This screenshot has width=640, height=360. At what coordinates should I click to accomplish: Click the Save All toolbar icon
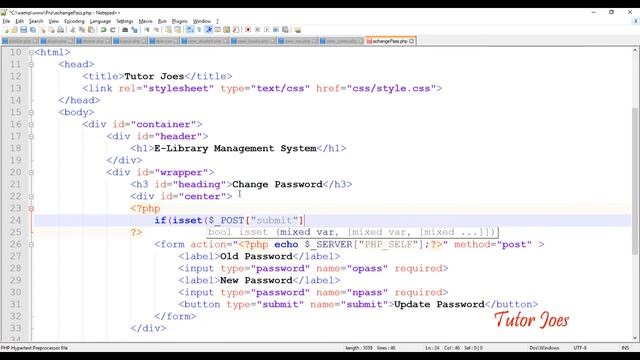[x=33, y=30]
